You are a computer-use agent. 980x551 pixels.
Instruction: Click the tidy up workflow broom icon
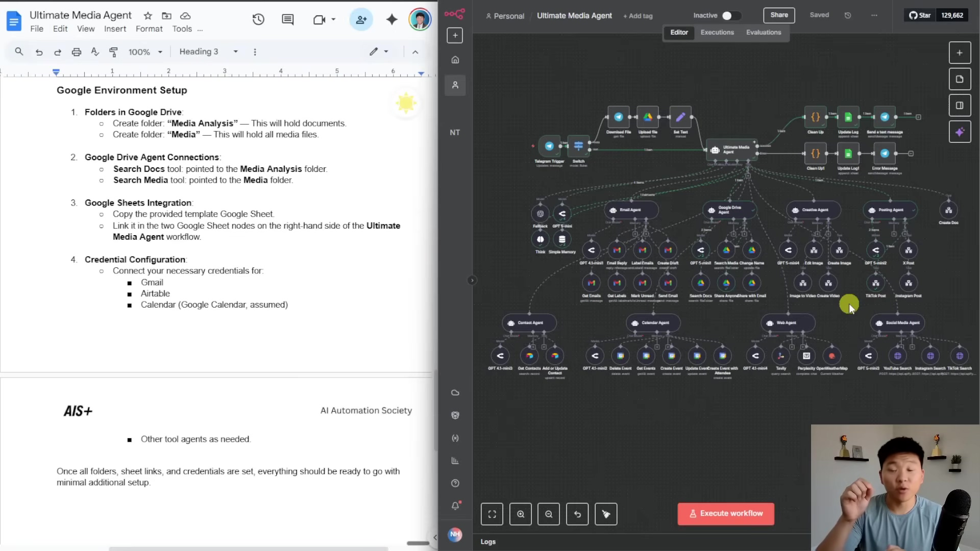(x=606, y=514)
